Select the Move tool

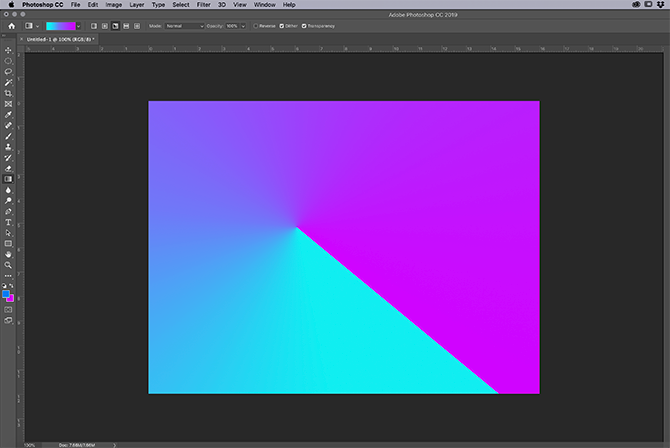point(9,50)
